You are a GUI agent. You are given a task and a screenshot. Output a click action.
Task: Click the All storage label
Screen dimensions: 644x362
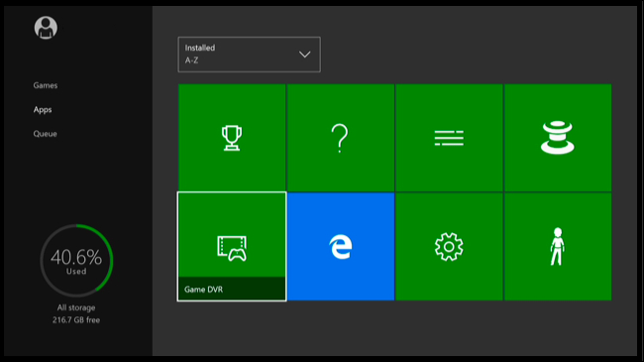76,307
